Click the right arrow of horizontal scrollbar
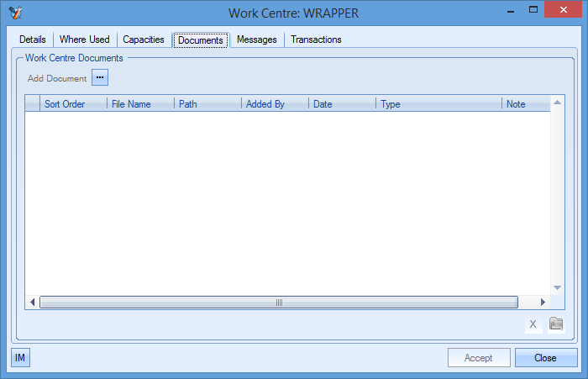The height and width of the screenshot is (379, 588). (x=543, y=303)
